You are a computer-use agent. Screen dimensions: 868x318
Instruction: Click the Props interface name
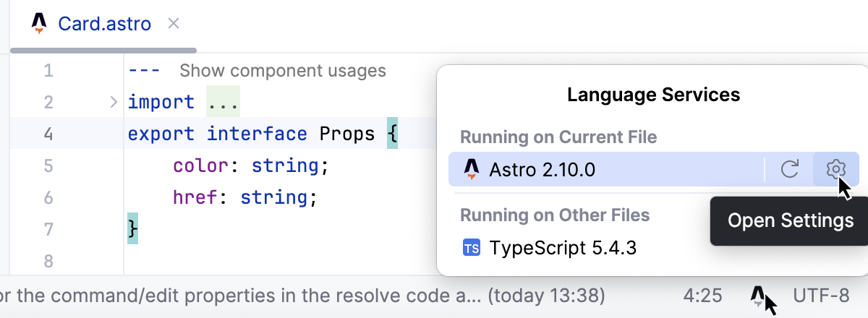[346, 134]
